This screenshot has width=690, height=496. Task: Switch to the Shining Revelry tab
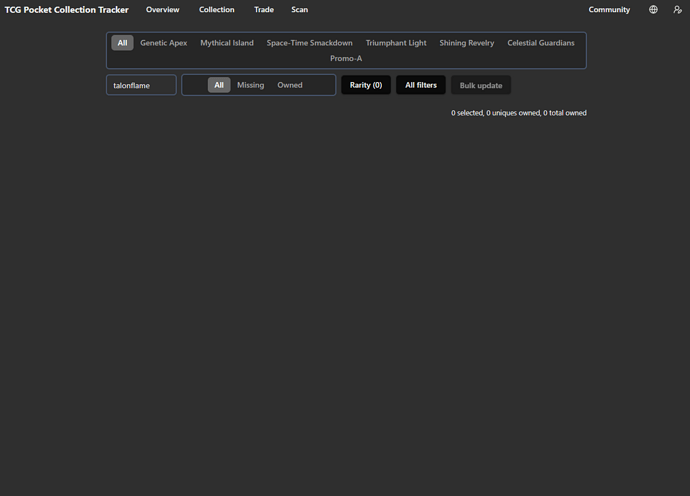pyautogui.click(x=467, y=43)
